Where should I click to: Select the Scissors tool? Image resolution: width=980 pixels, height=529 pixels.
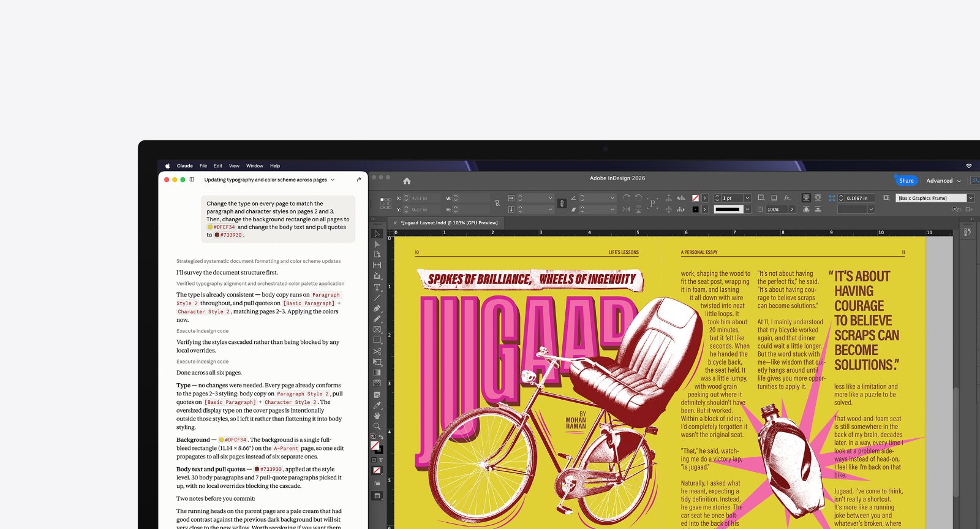click(377, 351)
